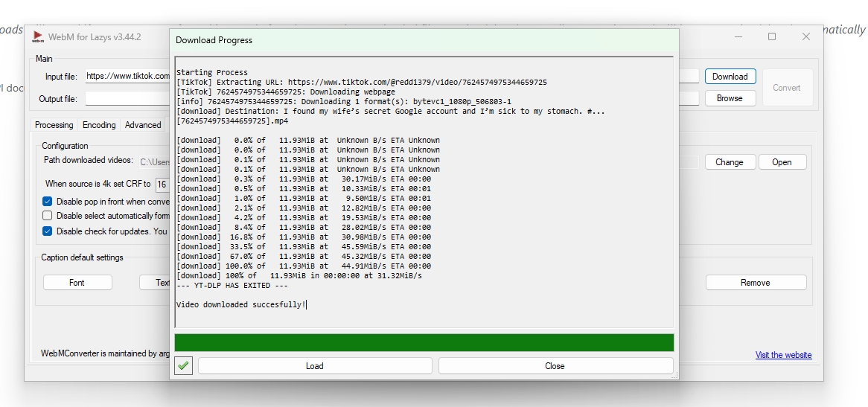The width and height of the screenshot is (868, 407).
Task: Browse for an output file
Action: pyautogui.click(x=730, y=98)
